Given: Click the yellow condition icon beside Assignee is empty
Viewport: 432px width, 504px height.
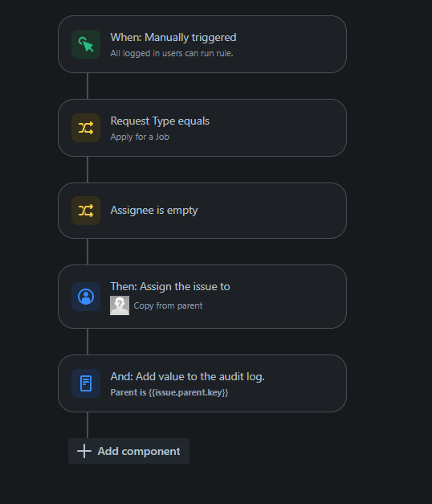Looking at the screenshot, I should click(86, 211).
